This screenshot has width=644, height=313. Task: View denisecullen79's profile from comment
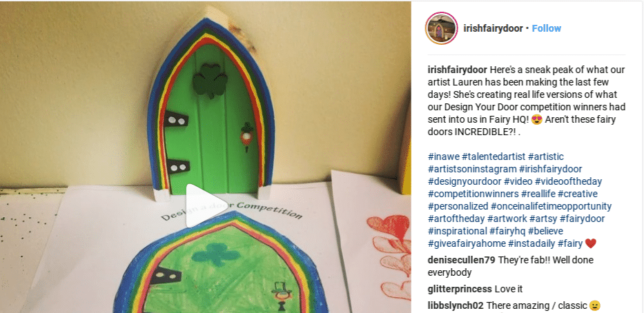(x=460, y=260)
